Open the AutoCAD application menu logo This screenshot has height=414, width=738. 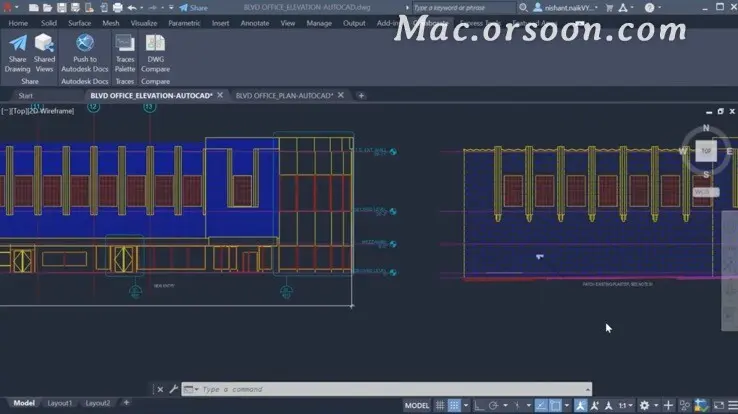[7, 8]
